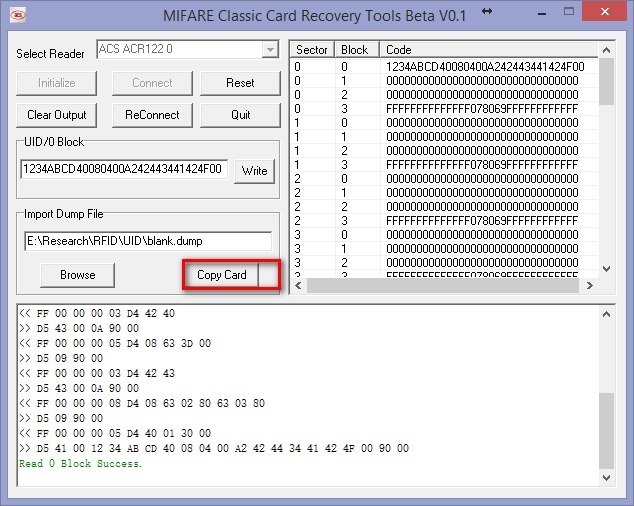Select row with code 1234ABCD40080400A242443441424F00
Viewport: 634px width, 506px height.
pos(444,67)
